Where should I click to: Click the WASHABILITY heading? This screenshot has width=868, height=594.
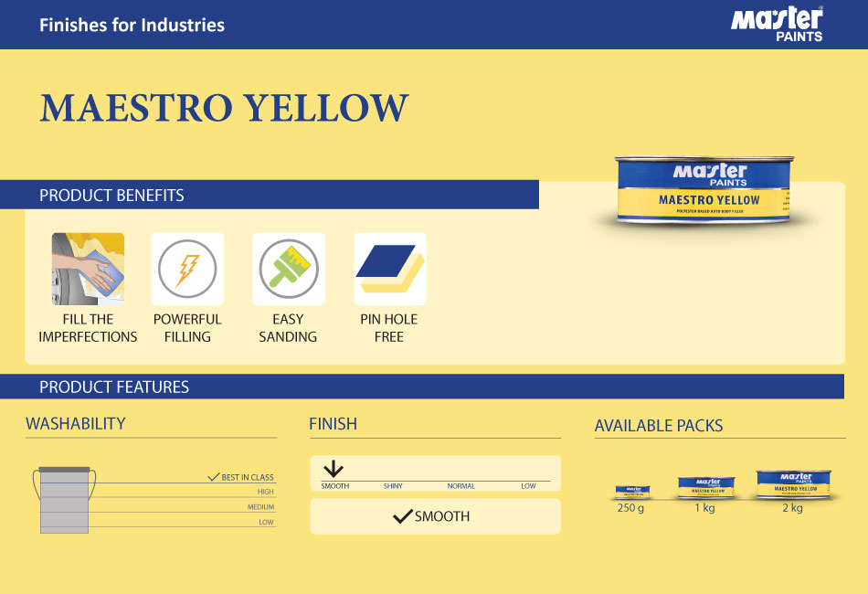point(76,423)
